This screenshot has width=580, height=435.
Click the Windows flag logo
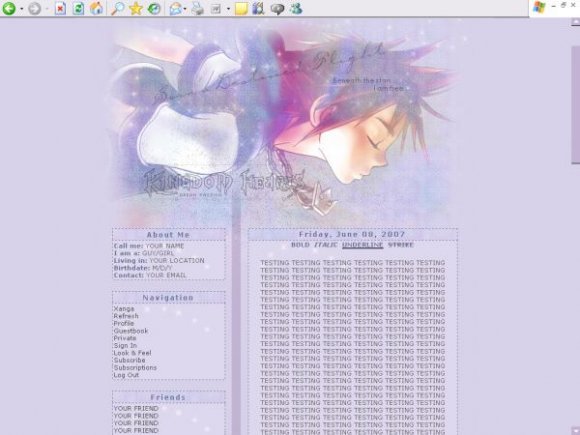pos(539,7)
